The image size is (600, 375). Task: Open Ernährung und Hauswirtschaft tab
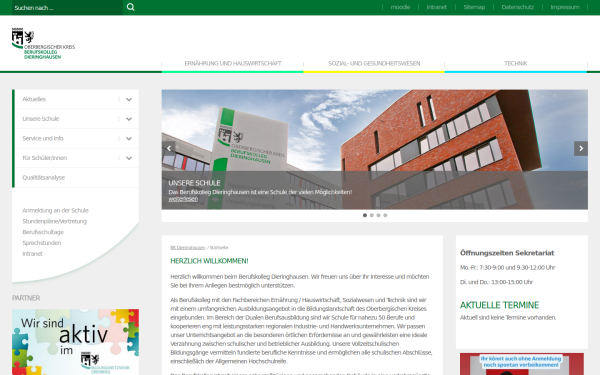click(x=233, y=64)
